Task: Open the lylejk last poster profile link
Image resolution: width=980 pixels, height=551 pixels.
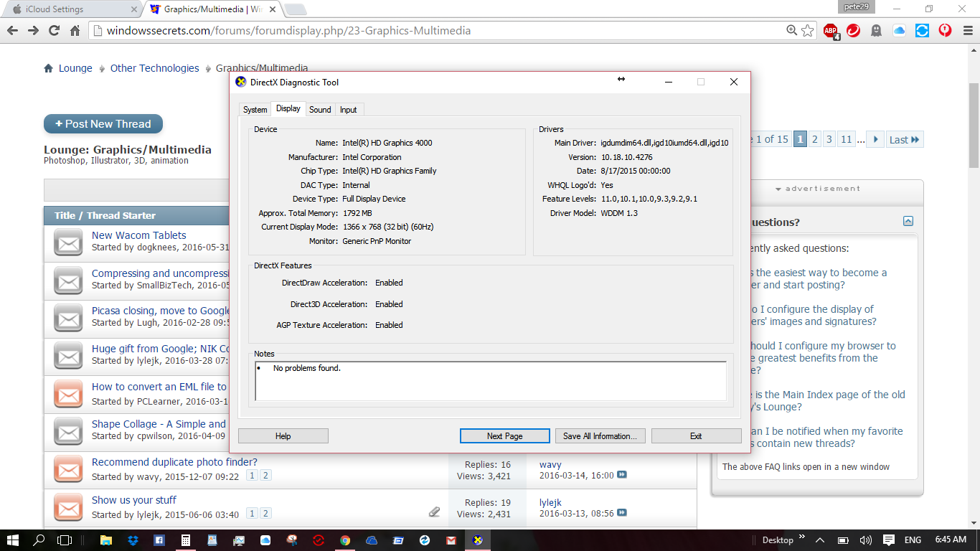Action: click(x=550, y=502)
